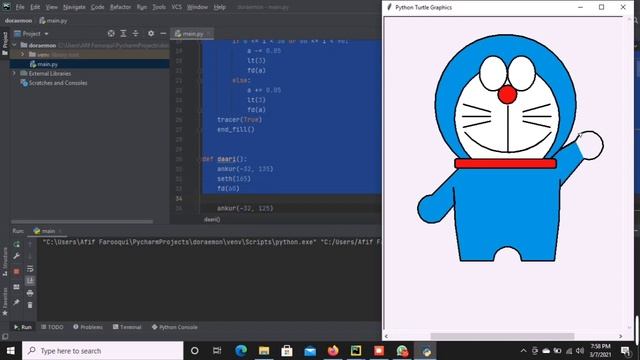
Task: Clear Run console with trash icon
Action: pos(30,305)
